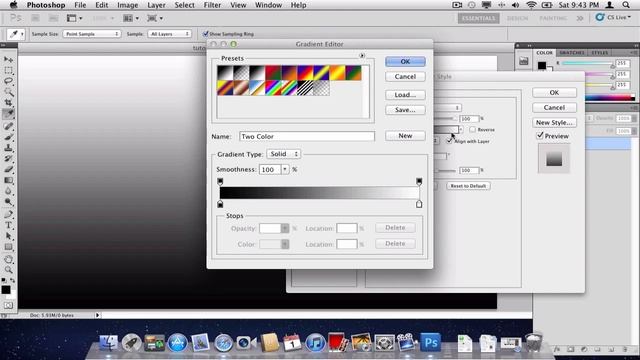
Task: Select the History Brush tool
Action: tap(8, 158)
